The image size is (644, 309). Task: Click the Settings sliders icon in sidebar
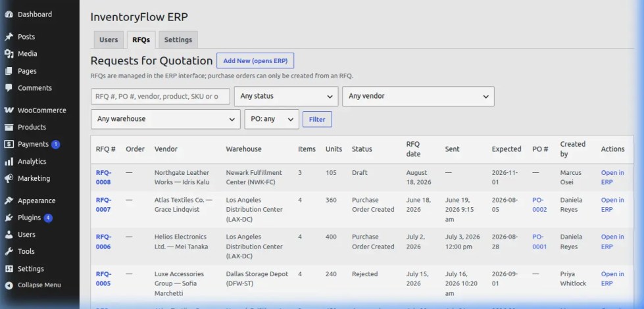9,269
